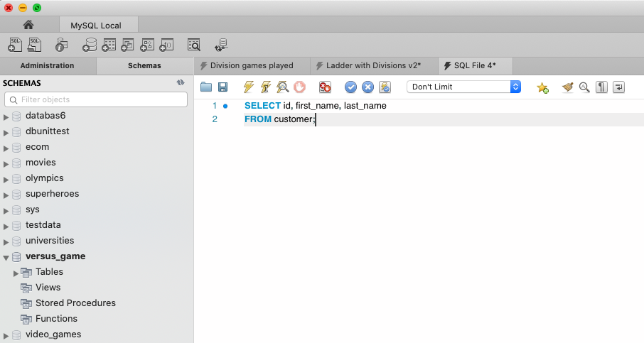Toggle word wrap in the editor
This screenshot has width=644, height=343.
tap(618, 87)
